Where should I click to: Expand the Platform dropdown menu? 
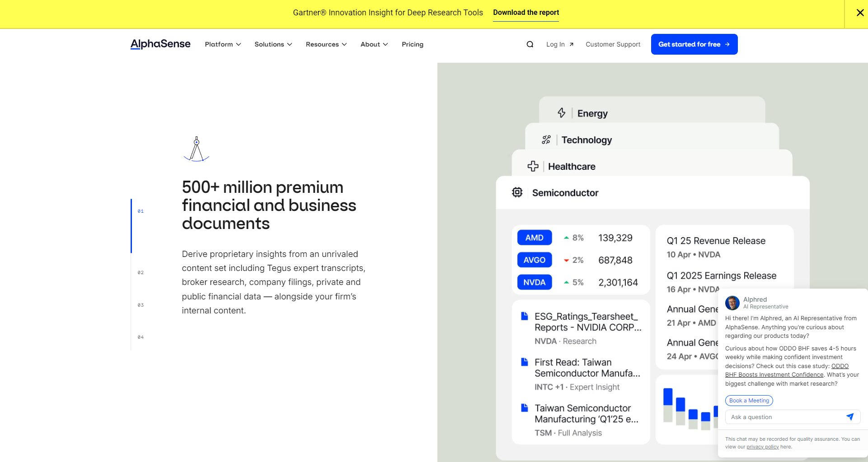click(223, 44)
